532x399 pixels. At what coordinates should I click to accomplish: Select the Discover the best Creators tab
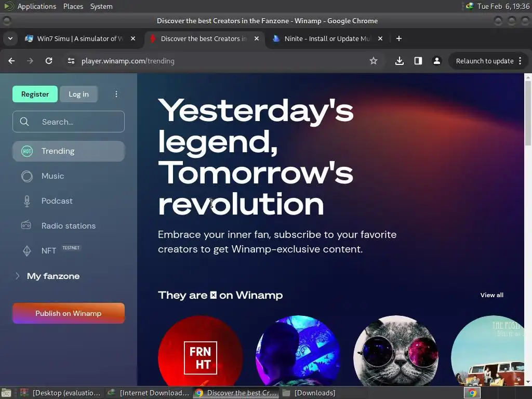click(x=204, y=38)
